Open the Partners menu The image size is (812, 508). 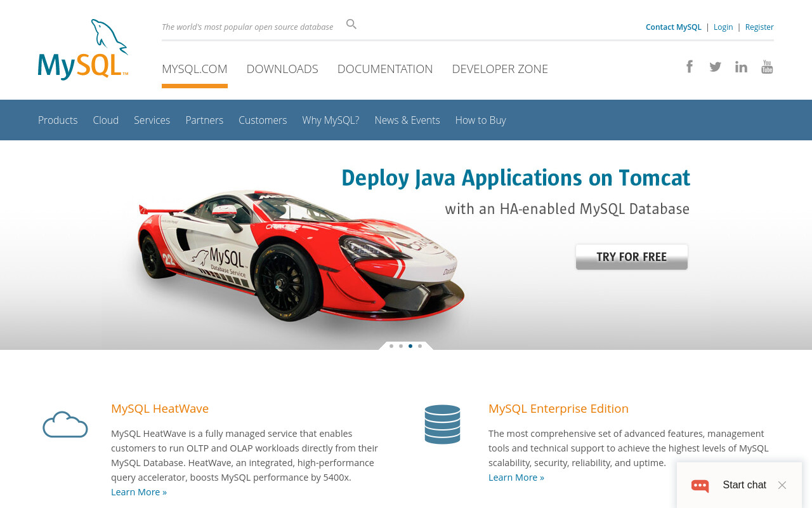coord(204,120)
